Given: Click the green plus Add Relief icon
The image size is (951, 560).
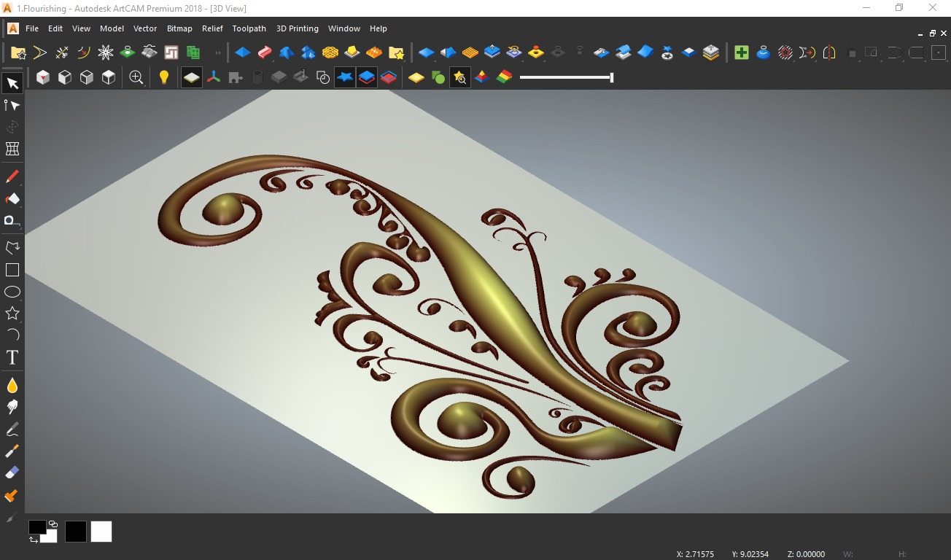Looking at the screenshot, I should tap(741, 52).
